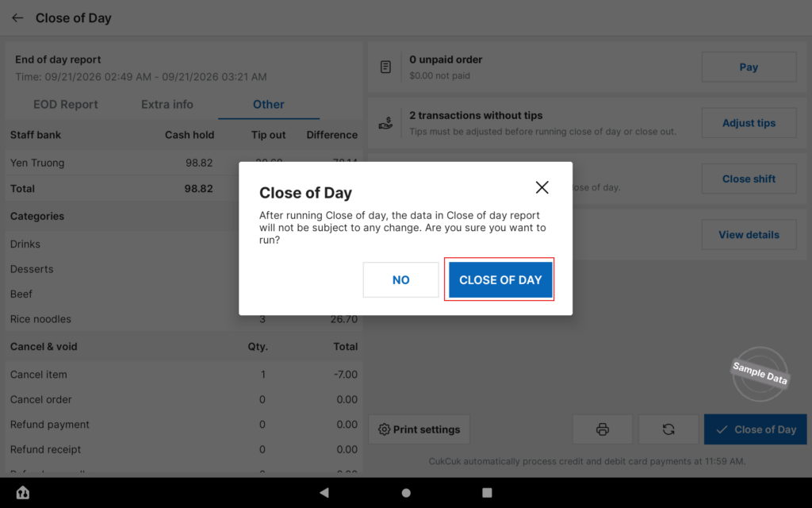
Task: Click the refresh icon button
Action: 668,429
